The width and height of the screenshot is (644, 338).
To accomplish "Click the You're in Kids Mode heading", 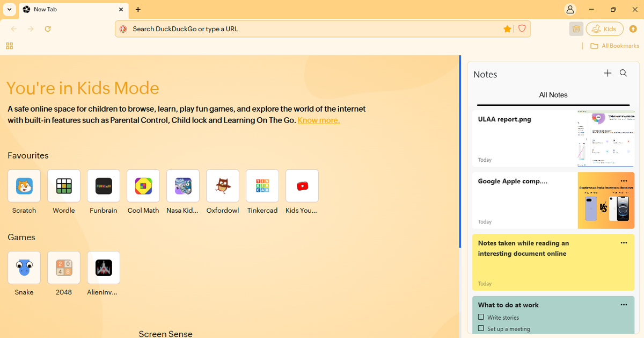I will [83, 88].
